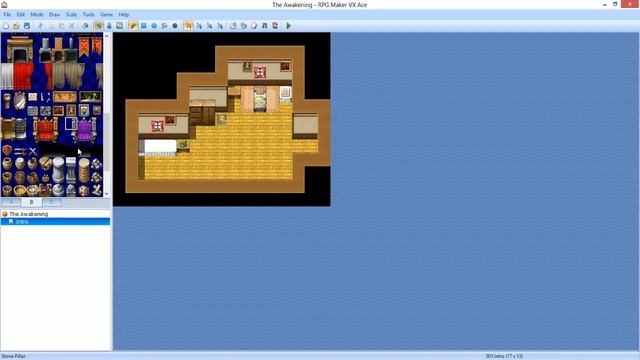Select the Flood Fill tool

pyautogui.click(x=164, y=26)
